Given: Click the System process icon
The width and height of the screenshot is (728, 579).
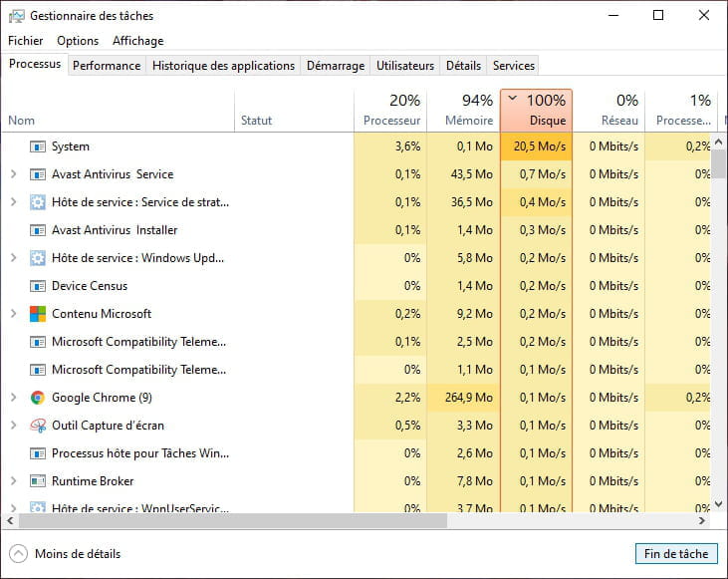Looking at the screenshot, I should (38, 146).
